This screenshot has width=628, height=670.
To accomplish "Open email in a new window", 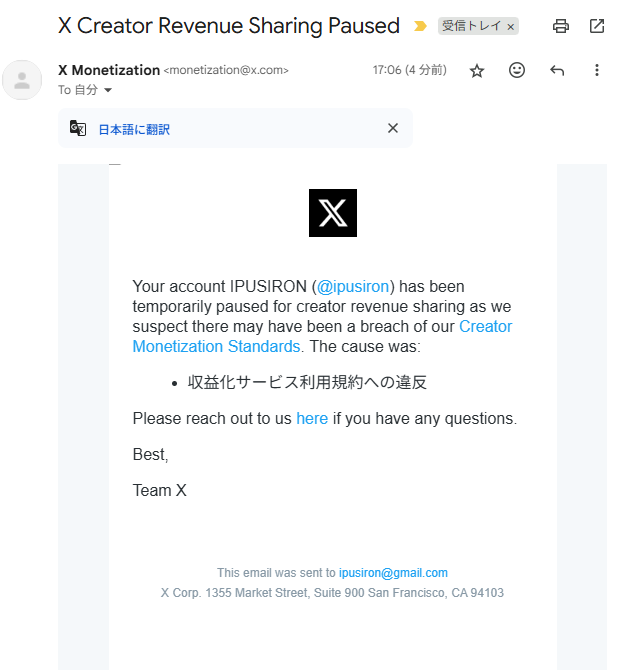I will coord(597,26).
